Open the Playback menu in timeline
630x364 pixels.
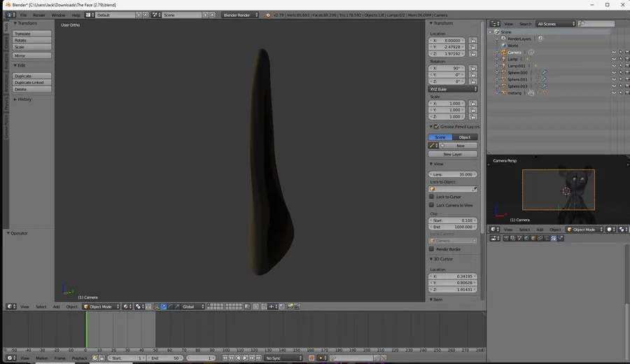(x=80, y=358)
